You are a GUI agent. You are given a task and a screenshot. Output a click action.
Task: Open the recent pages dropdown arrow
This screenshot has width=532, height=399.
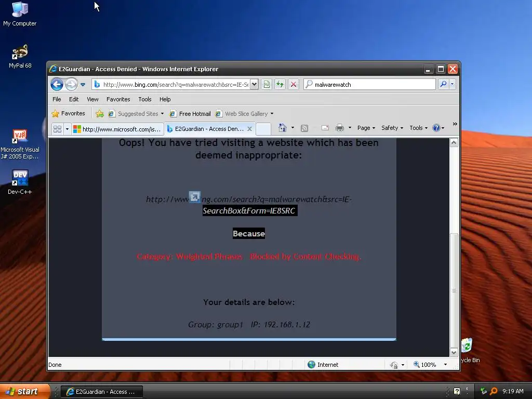click(x=83, y=85)
